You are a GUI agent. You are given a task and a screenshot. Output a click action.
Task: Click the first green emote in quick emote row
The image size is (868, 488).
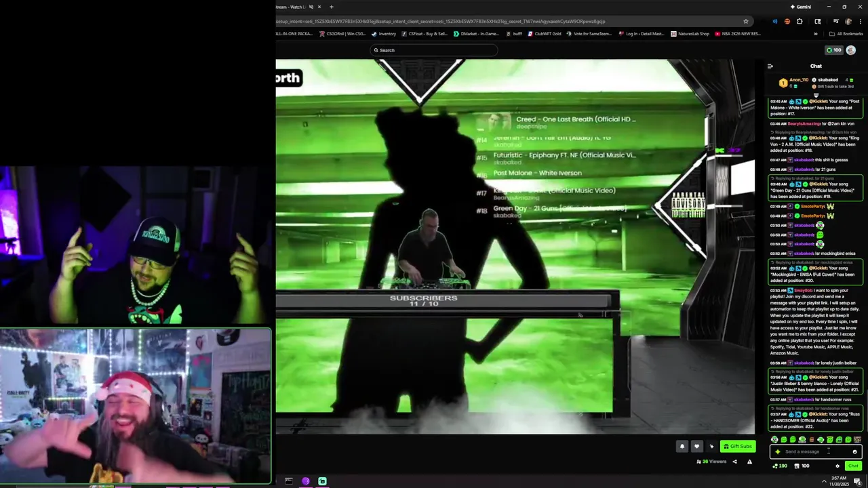[774, 440]
